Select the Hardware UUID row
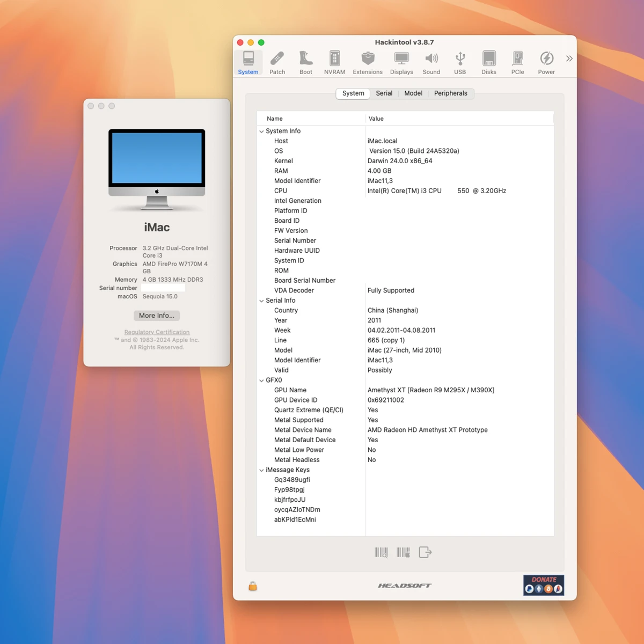Image resolution: width=644 pixels, height=644 pixels. click(x=405, y=251)
